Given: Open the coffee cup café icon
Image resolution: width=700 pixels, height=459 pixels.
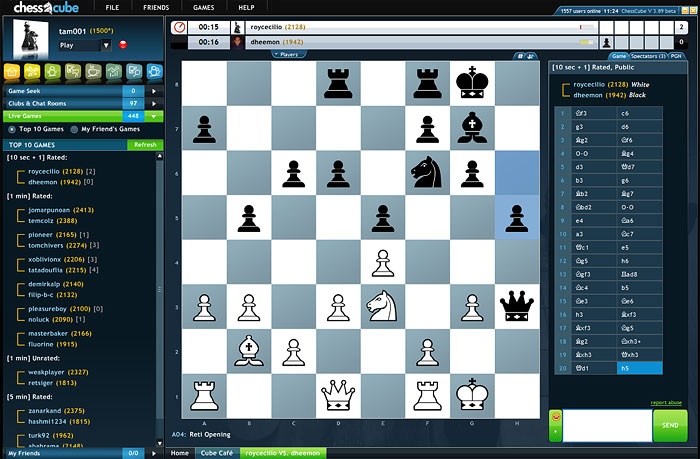Looking at the screenshot, I should tap(93, 72).
